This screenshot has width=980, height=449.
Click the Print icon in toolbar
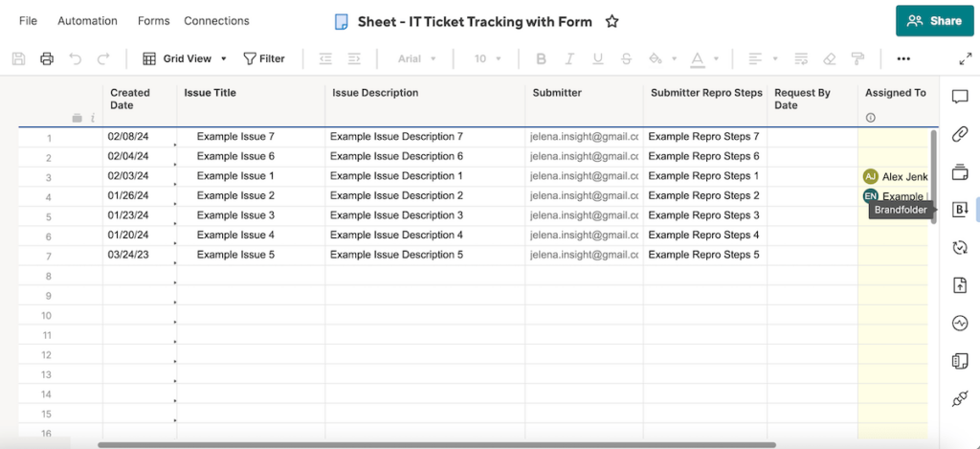coord(47,58)
